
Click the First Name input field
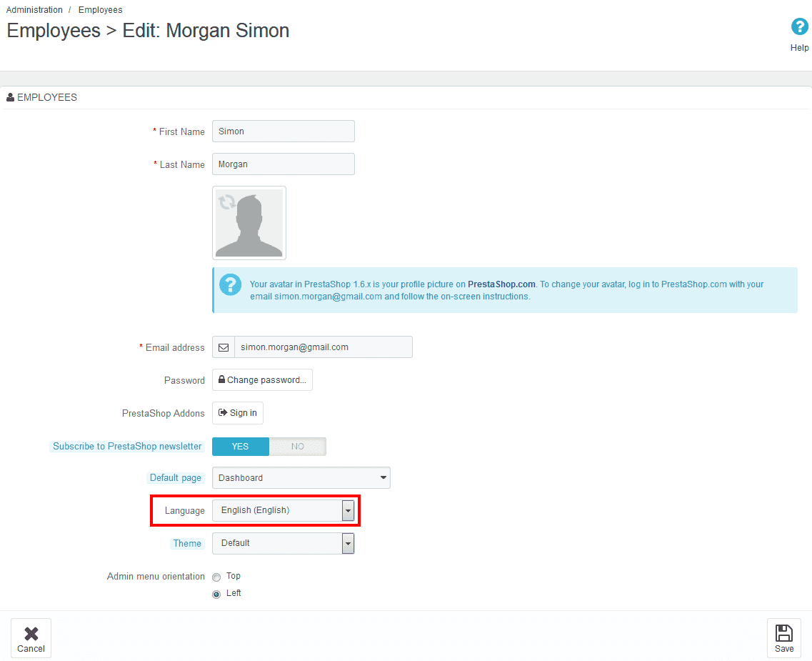[283, 131]
